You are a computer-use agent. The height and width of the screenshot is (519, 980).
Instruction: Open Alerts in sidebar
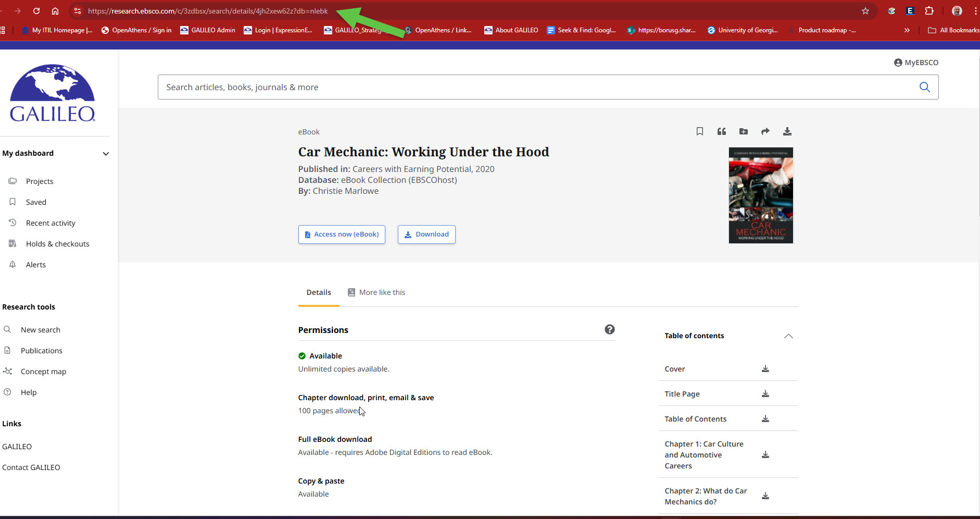[35, 265]
